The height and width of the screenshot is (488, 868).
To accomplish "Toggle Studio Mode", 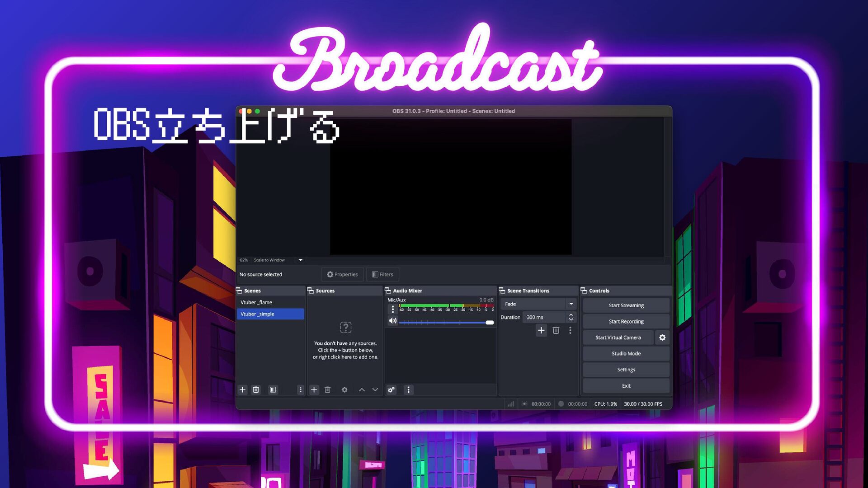I will click(x=626, y=353).
